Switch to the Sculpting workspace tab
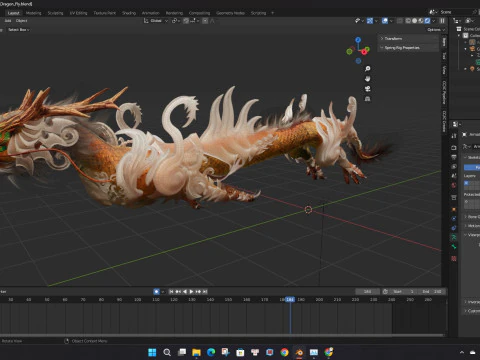The image size is (480, 360). 55,13
